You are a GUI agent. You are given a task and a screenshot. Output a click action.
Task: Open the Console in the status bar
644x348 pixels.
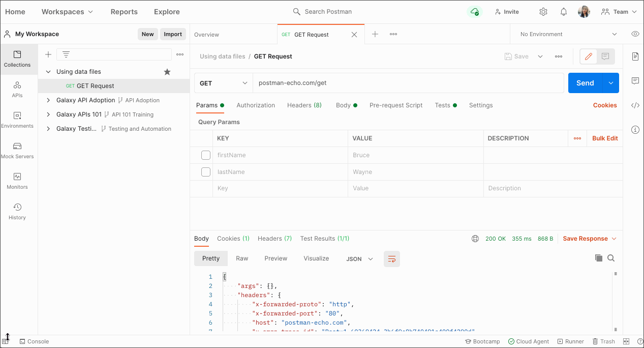34,341
